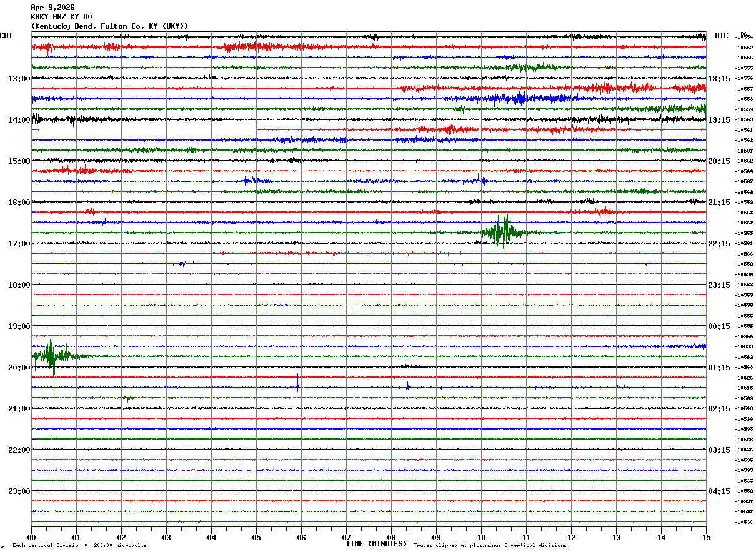Screen dimensions: 756x554
Task: Click the 04:15 UTC time label
Action: (x=719, y=491)
